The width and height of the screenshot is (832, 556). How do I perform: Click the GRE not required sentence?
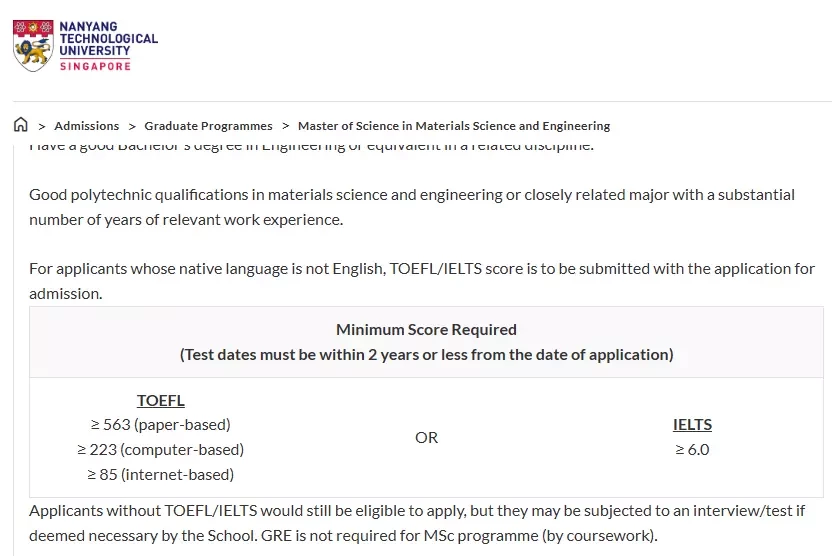pyautogui.click(x=459, y=536)
